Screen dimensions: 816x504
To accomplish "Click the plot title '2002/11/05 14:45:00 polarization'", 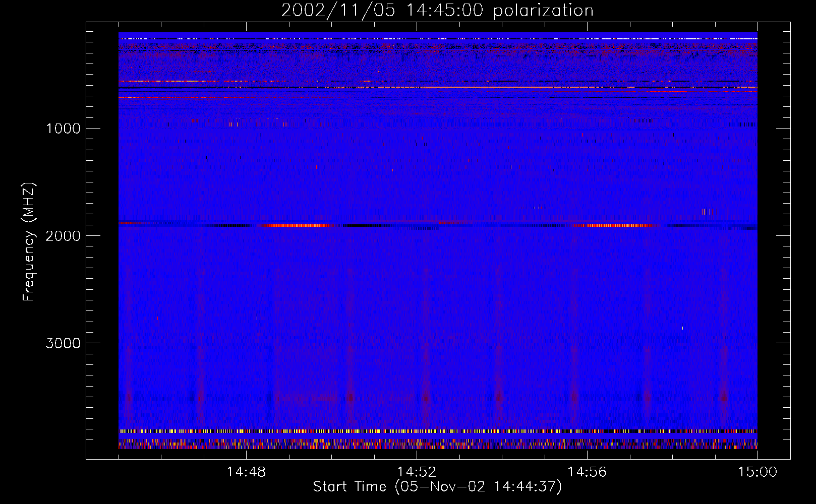I will pos(437,11).
